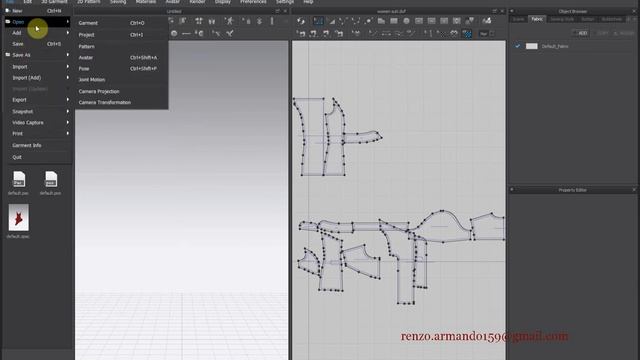640x360 pixels.
Task: Expand the Print submenu arrow
Action: [68, 133]
